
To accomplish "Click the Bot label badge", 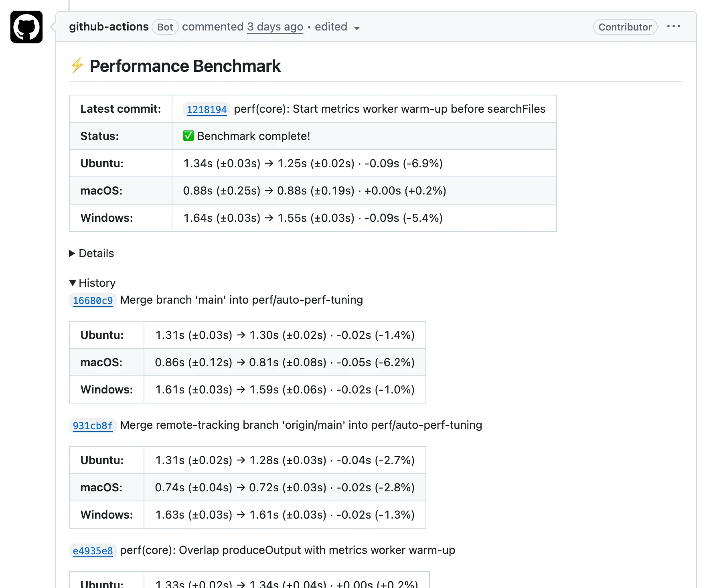I will click(x=165, y=27).
